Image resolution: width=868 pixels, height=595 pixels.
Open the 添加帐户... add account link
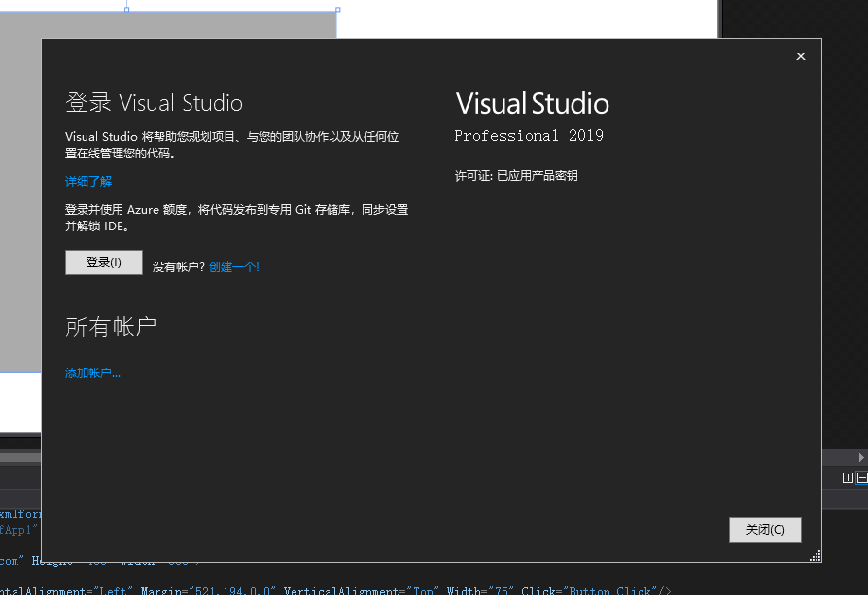pyautogui.click(x=92, y=373)
